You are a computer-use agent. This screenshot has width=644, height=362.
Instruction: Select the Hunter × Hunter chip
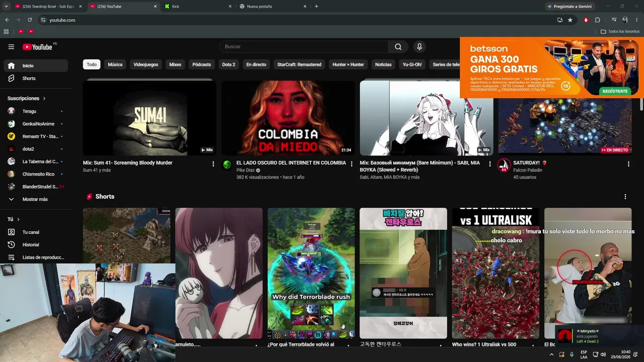pyautogui.click(x=348, y=64)
